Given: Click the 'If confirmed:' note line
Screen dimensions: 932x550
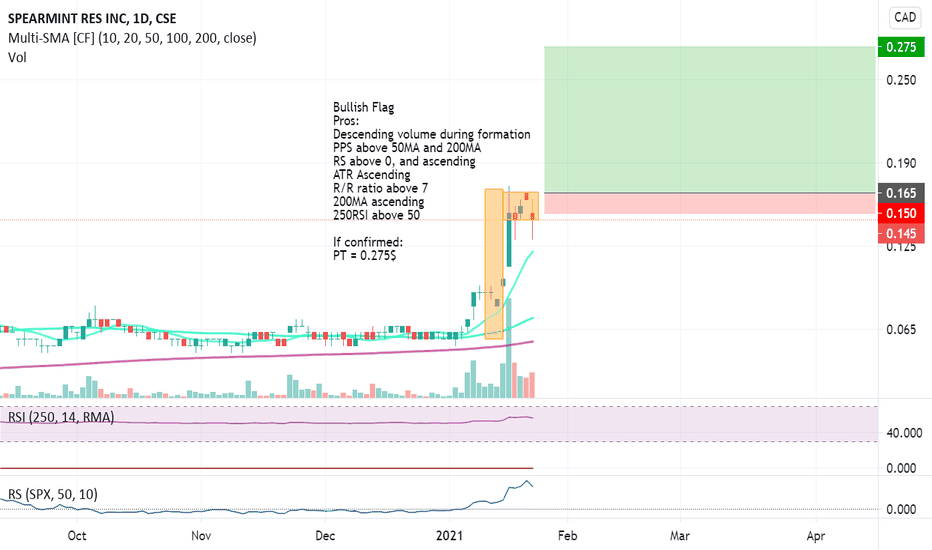Looking at the screenshot, I should pos(368,242).
